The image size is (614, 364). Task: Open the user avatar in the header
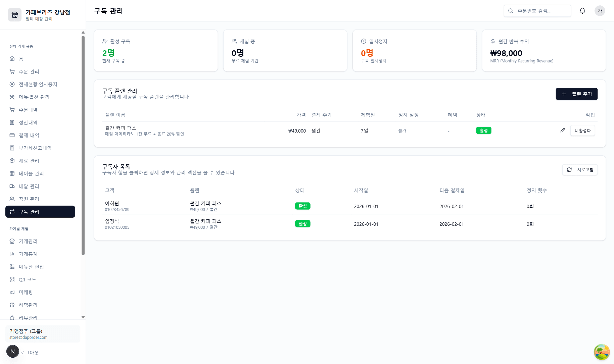[x=600, y=11]
